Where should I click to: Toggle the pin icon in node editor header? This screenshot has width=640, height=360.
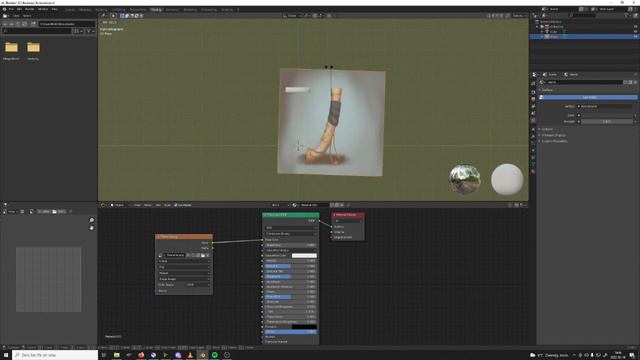click(348, 205)
